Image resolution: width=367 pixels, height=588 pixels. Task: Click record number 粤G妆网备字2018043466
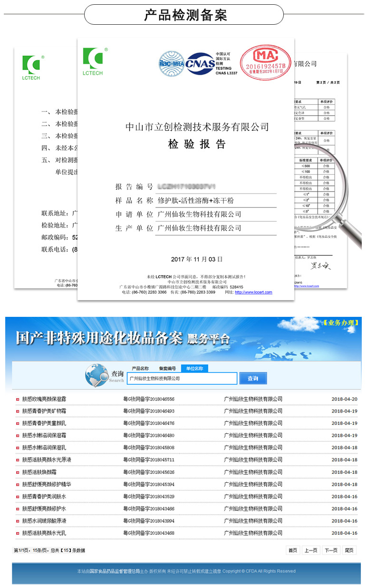click(x=149, y=509)
